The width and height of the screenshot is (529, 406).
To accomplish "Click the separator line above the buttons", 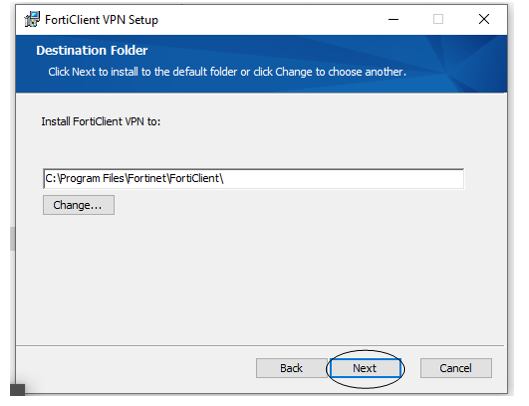I will click(x=260, y=345).
